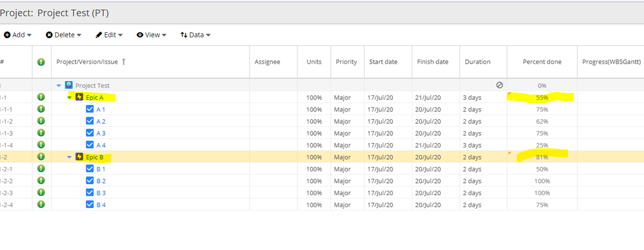Click the Epic A lightning bolt icon

tap(79, 97)
